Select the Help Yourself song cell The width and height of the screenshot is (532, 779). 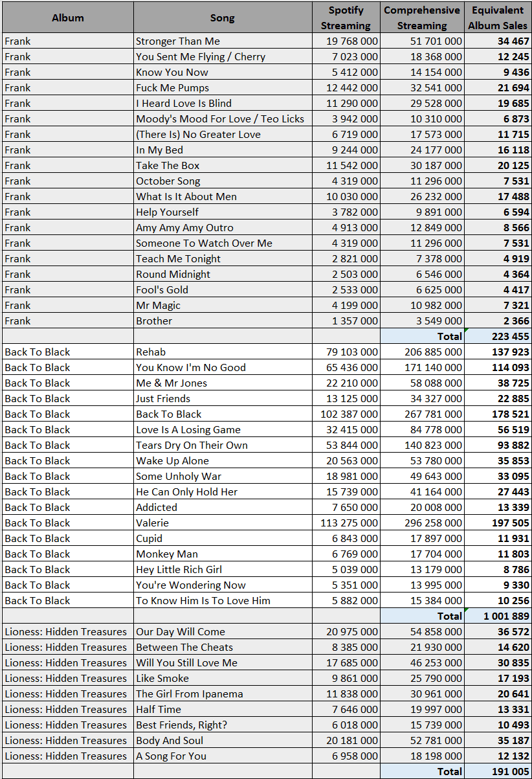[223, 212]
